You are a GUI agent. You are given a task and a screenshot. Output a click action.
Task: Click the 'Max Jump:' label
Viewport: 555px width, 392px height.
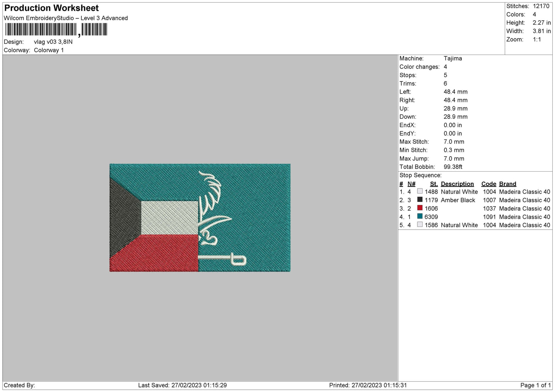click(414, 159)
